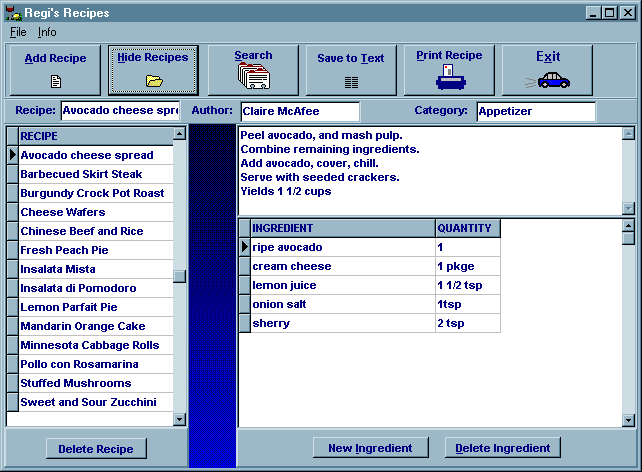The image size is (642, 472).
Task: Select the Insalata di Pomodoro recipe
Action: 96,288
